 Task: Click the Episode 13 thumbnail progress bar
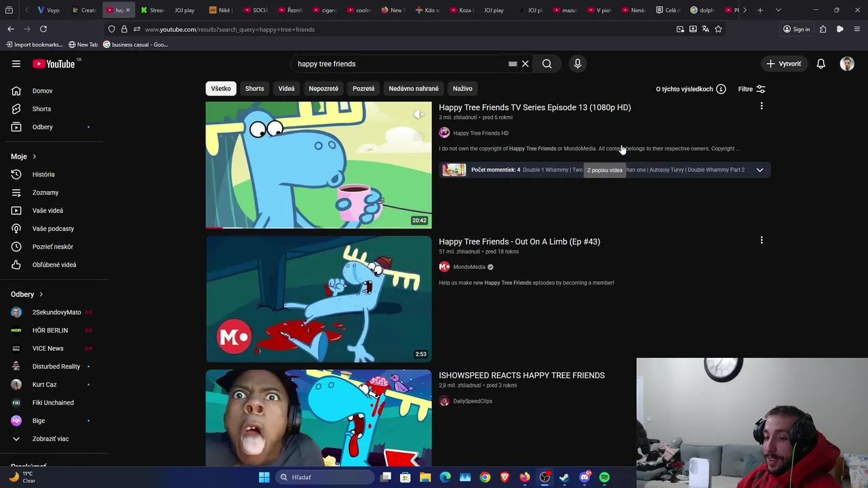pyautogui.click(x=318, y=228)
